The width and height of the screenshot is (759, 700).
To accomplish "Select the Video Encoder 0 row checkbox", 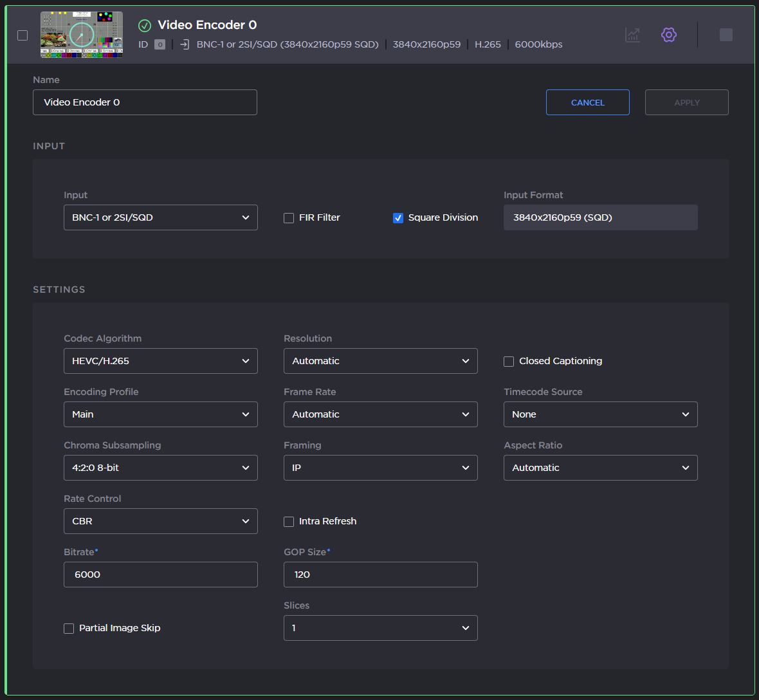I will (x=23, y=35).
